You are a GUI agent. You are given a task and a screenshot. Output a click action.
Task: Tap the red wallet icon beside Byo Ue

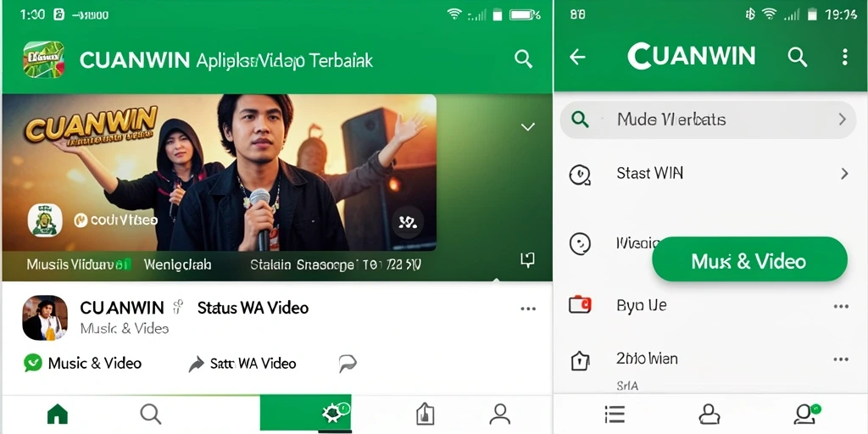point(580,305)
